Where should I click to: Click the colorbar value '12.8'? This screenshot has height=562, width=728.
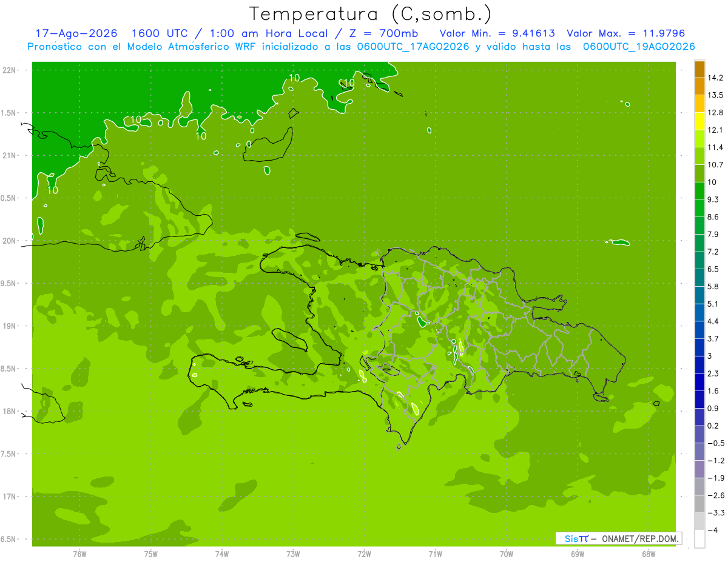click(x=715, y=113)
